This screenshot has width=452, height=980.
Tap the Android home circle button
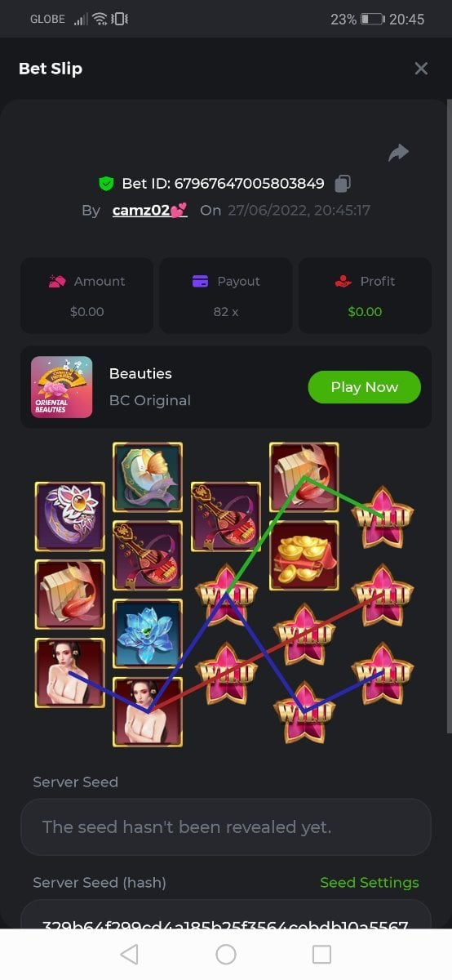coord(226,954)
